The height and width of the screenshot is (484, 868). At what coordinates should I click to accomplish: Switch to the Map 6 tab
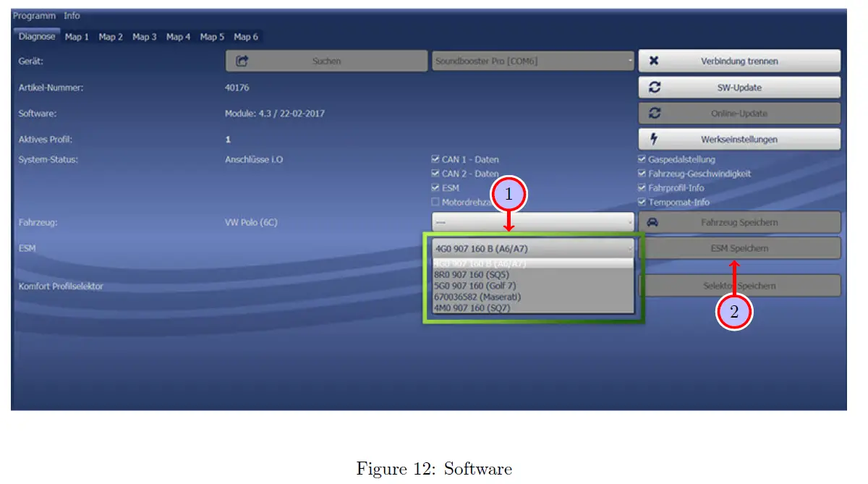coord(246,37)
